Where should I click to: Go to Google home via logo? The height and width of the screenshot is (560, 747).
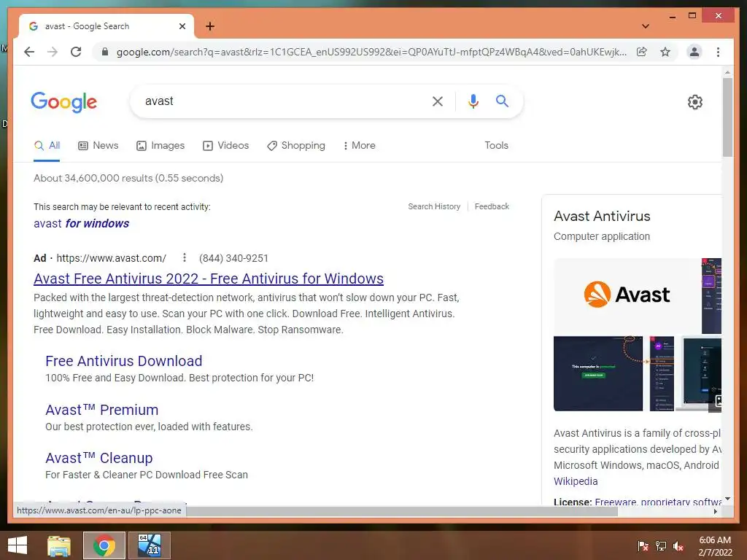(x=64, y=101)
